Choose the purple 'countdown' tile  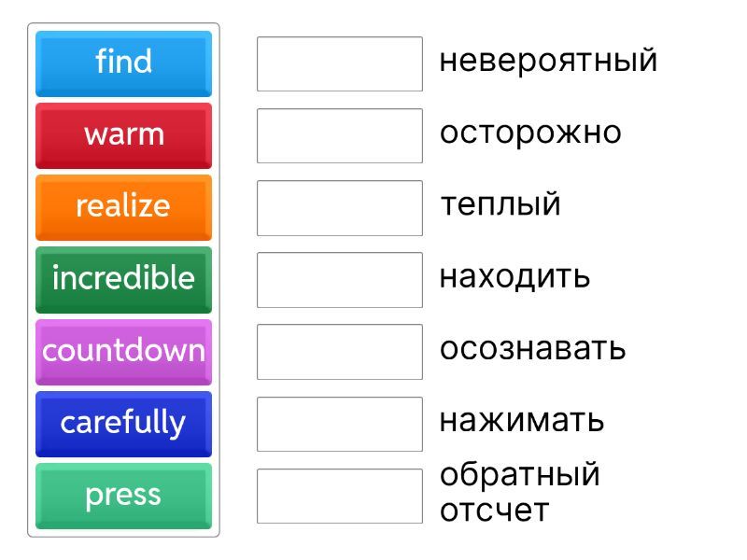(x=123, y=351)
